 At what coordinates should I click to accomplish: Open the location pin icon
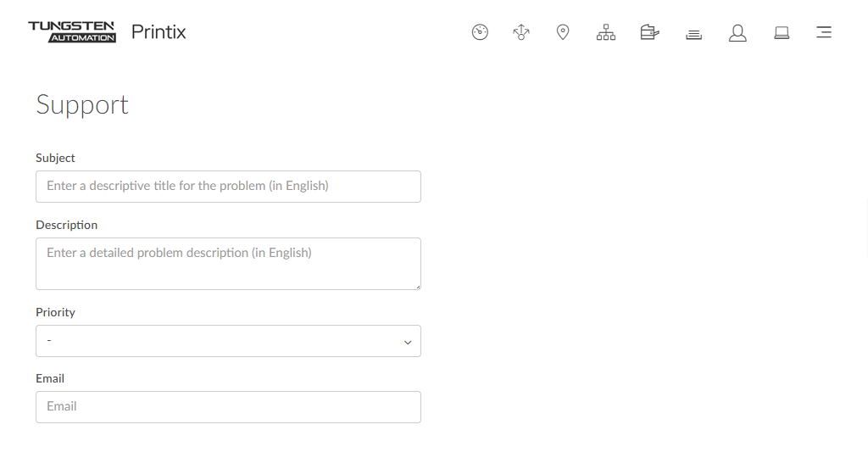coord(563,33)
